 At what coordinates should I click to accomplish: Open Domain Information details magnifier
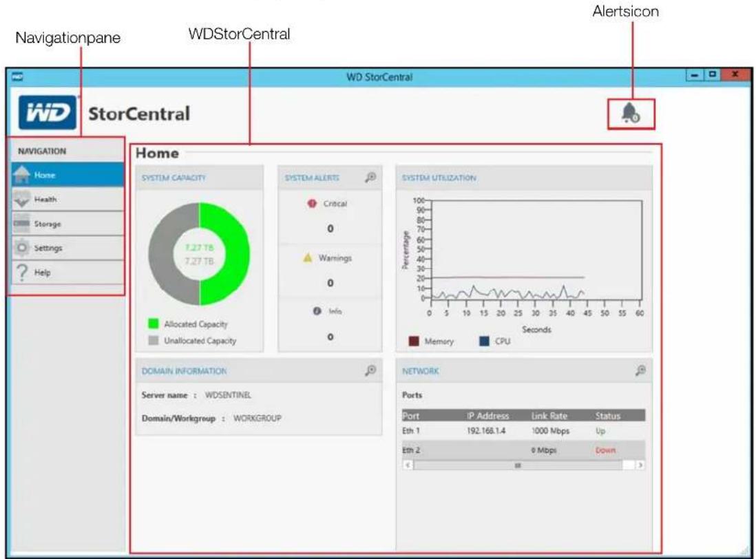tap(370, 370)
